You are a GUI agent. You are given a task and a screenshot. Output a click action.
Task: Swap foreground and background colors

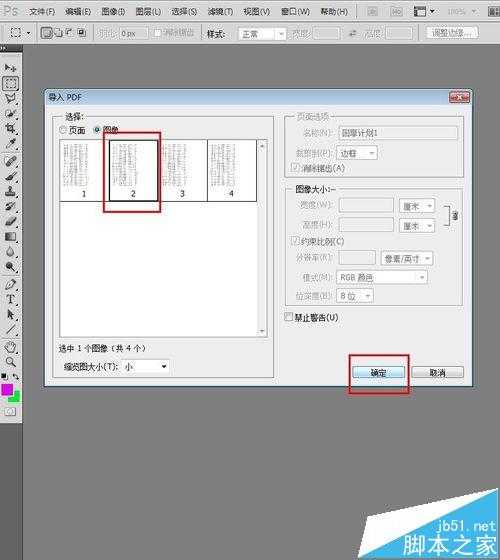click(16, 376)
